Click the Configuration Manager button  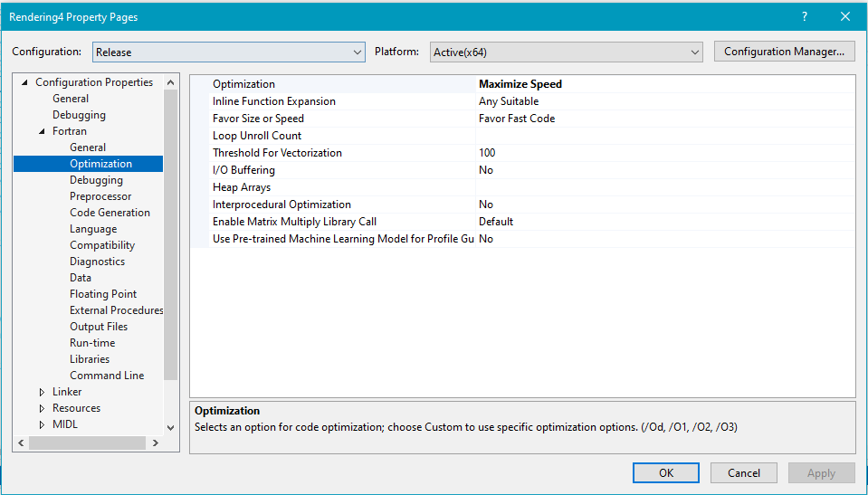point(784,52)
